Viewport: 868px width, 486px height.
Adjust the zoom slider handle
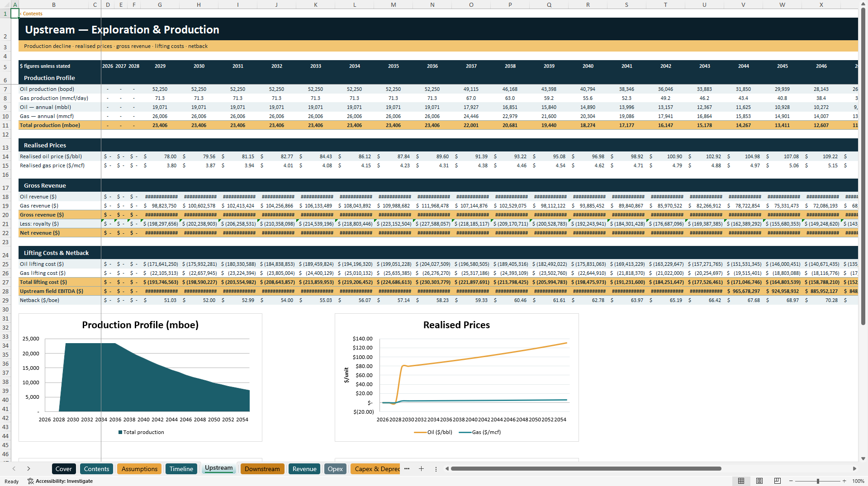[818, 481]
